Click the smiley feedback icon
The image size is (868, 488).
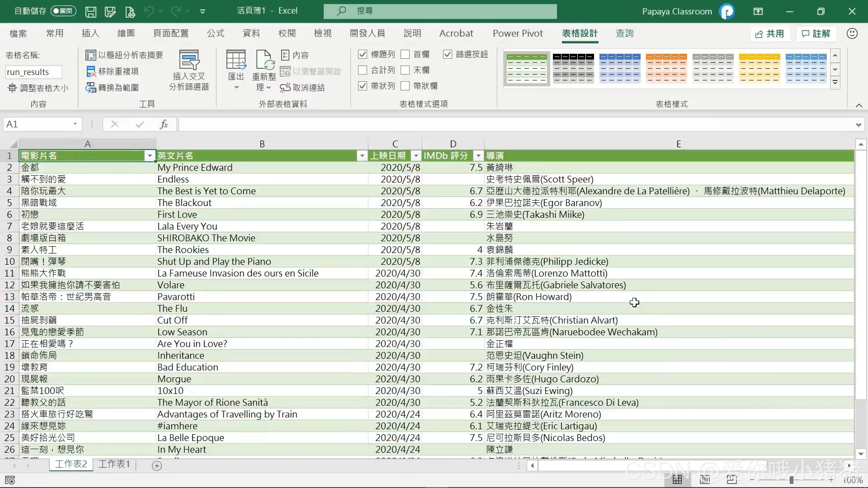(852, 33)
